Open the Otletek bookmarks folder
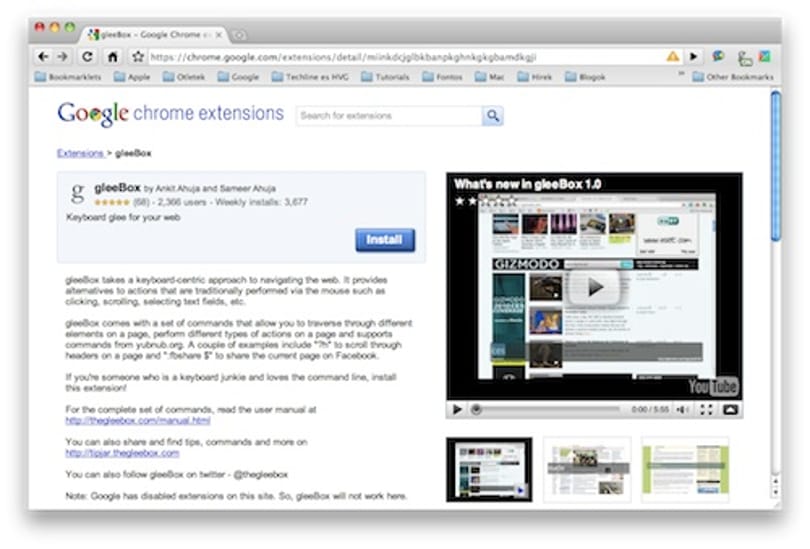 pos(184,77)
